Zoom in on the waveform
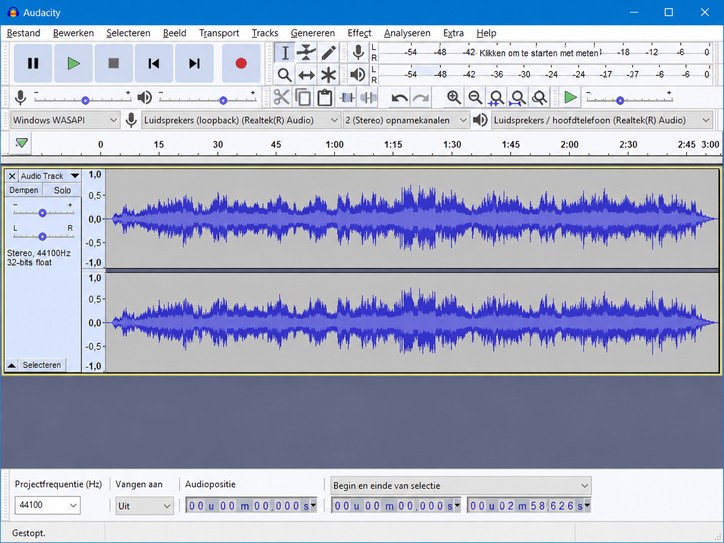The image size is (724, 543). pos(453,97)
